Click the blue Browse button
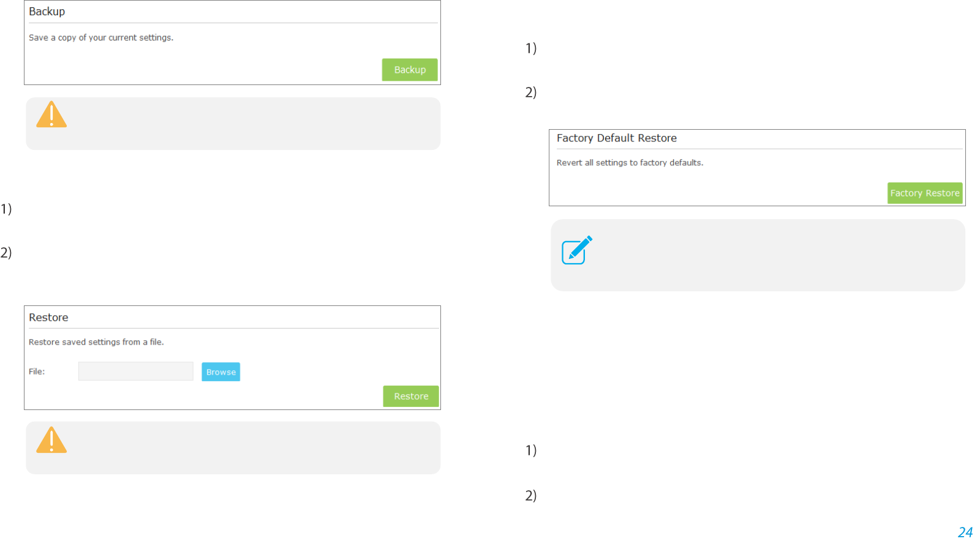 221,372
